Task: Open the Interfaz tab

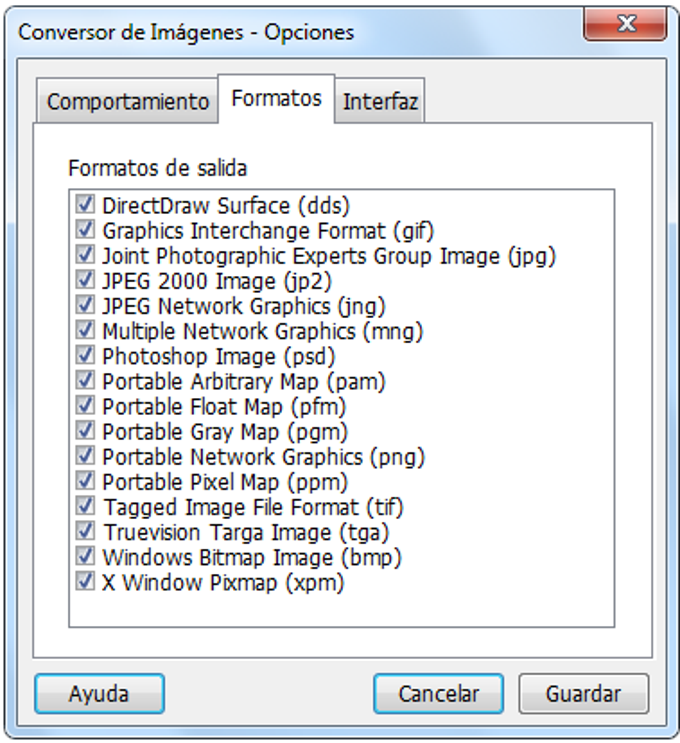Action: coord(380,102)
